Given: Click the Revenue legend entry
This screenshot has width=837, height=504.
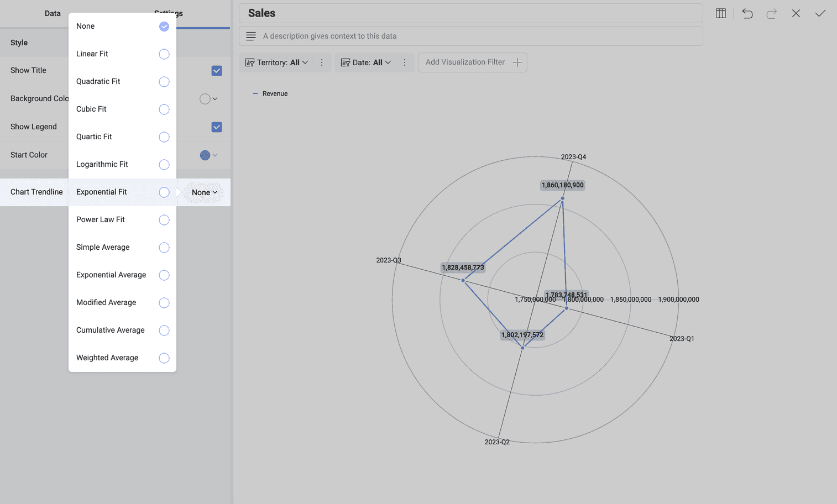Looking at the screenshot, I should [270, 94].
